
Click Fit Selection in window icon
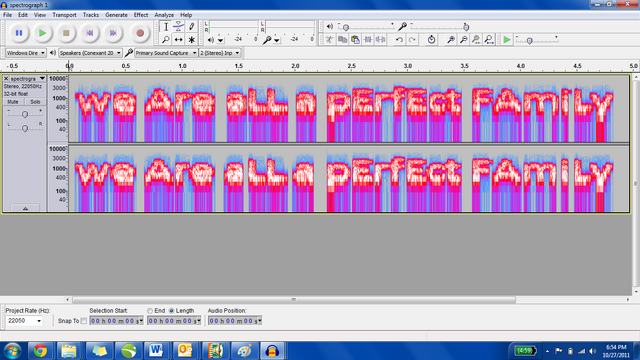point(476,40)
